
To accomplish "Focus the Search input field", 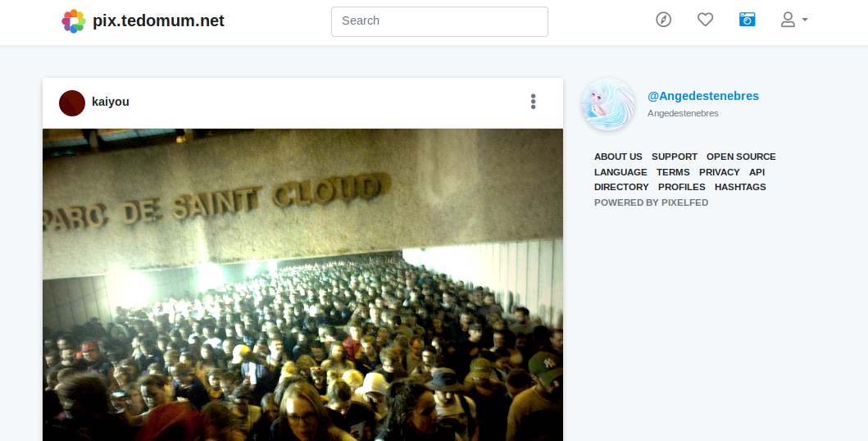I will (439, 21).
